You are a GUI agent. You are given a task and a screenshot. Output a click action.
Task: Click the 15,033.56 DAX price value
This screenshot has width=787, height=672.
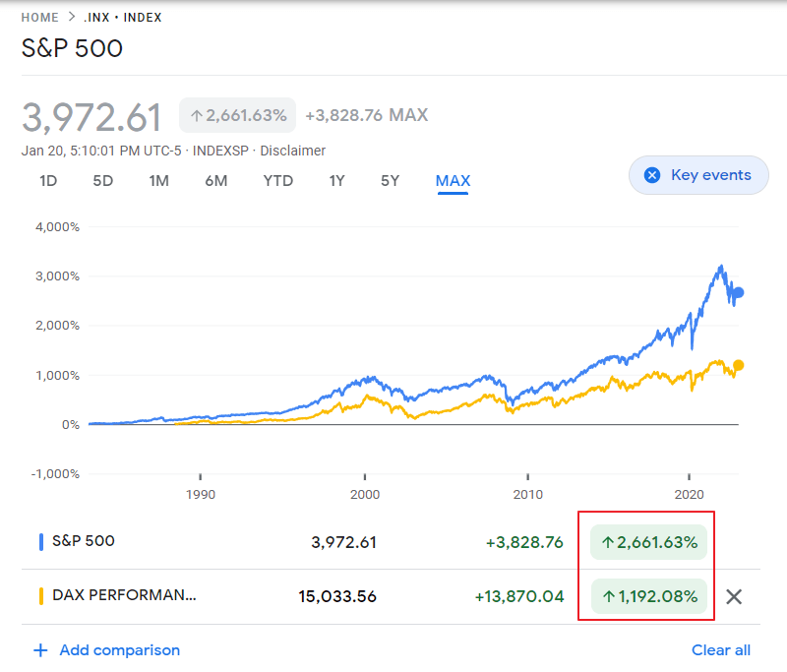click(x=337, y=596)
